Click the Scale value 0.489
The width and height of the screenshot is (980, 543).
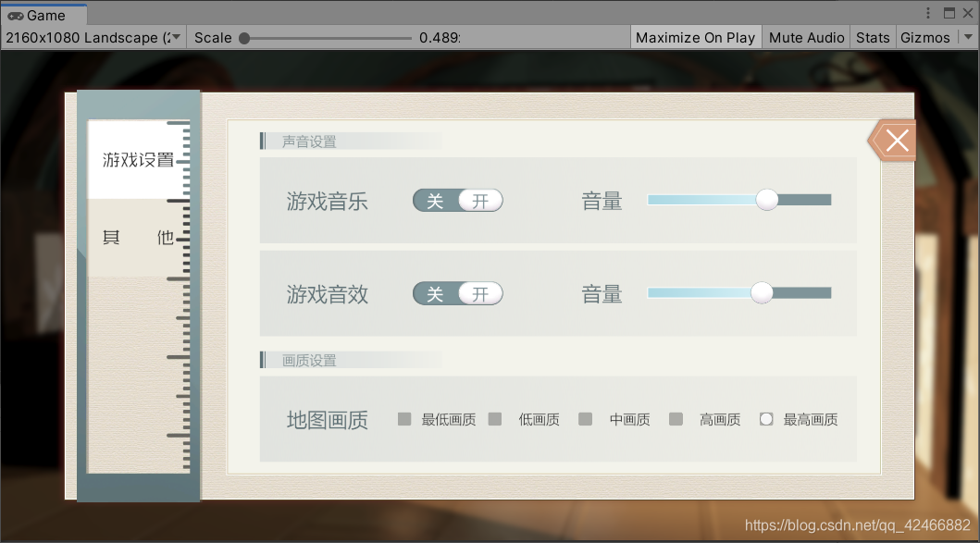440,38
